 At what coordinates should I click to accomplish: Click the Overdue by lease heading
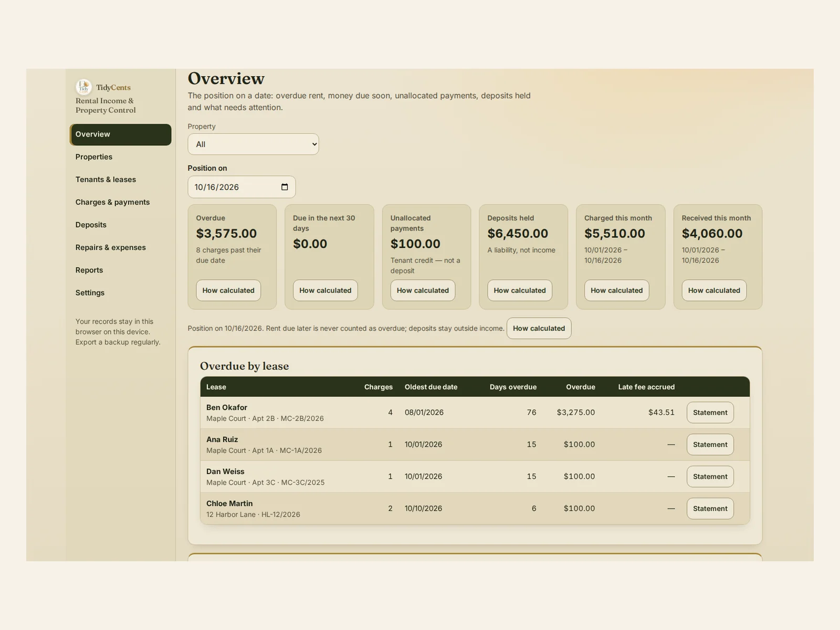[245, 366]
